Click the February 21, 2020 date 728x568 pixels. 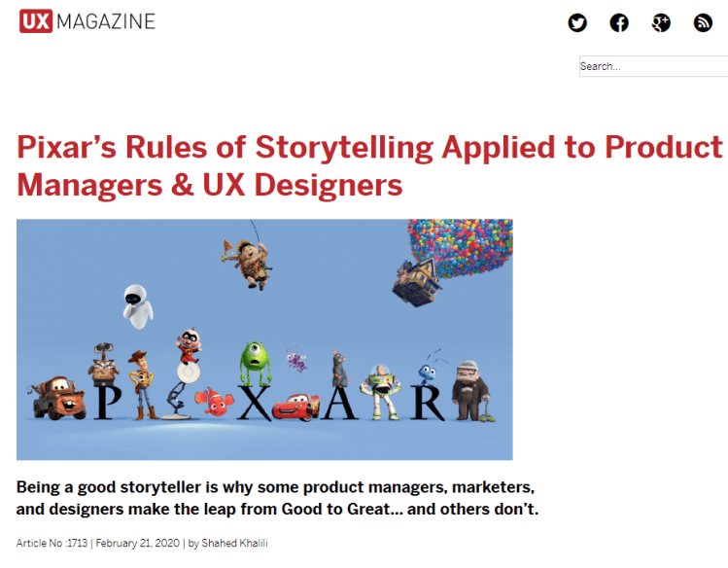[137, 543]
